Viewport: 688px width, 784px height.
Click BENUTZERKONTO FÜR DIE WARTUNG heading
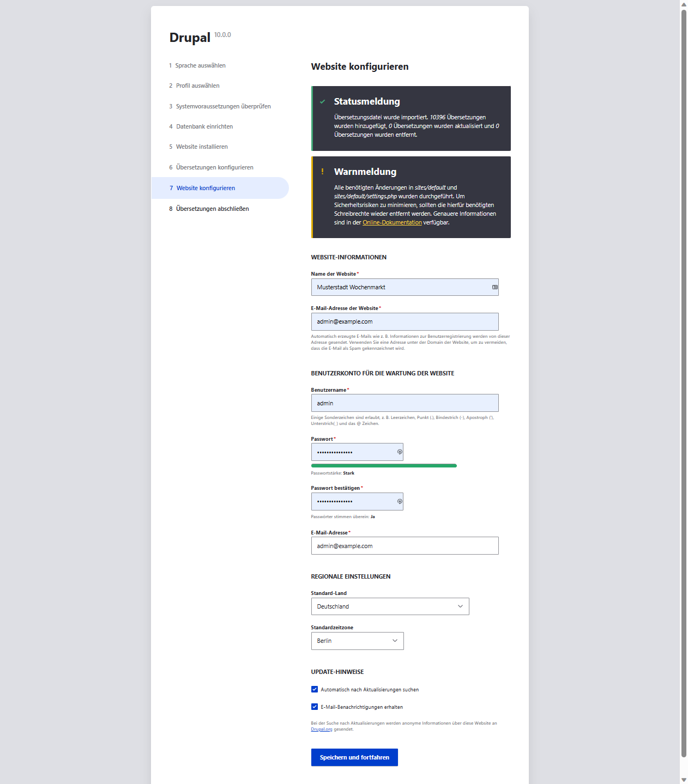(x=383, y=373)
